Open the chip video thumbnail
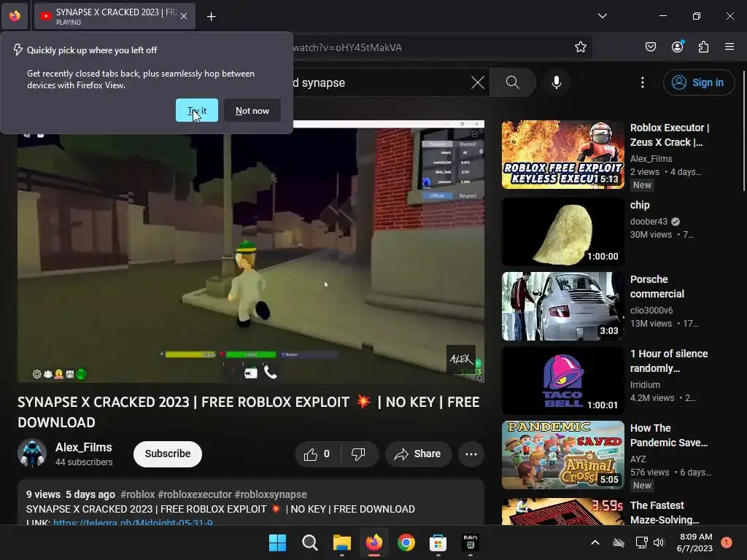This screenshot has width=747, height=560. pyautogui.click(x=562, y=232)
